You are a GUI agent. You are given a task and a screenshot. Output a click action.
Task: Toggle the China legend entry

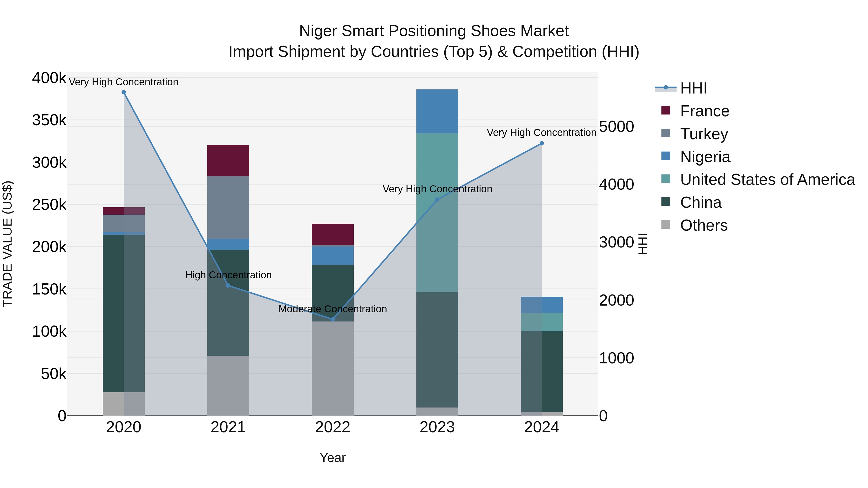point(691,202)
